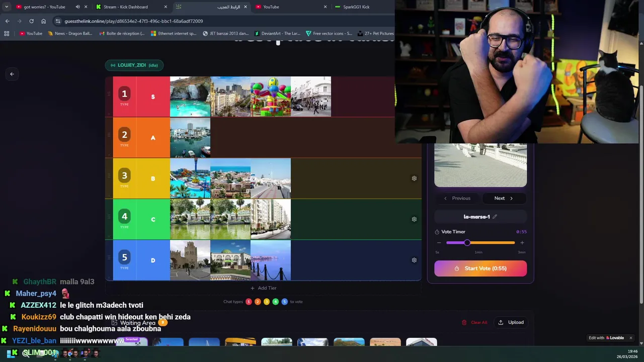This screenshot has height=362, width=644.
Task: Adjust the Vote Timer slider handle
Action: pyautogui.click(x=467, y=243)
